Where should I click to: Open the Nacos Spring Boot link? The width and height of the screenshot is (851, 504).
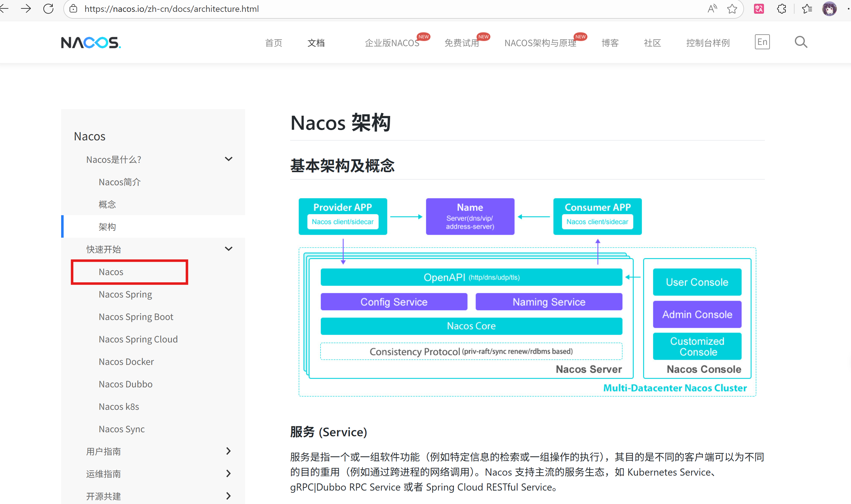136,317
